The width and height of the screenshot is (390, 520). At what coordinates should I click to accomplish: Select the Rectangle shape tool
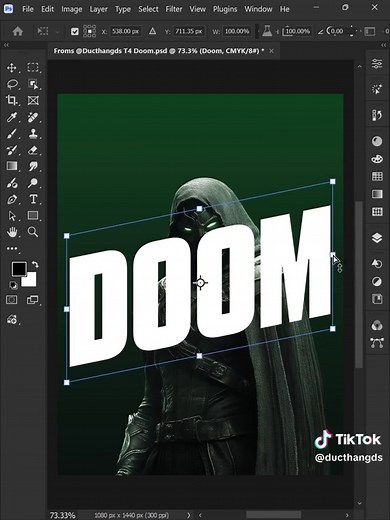tap(33, 216)
